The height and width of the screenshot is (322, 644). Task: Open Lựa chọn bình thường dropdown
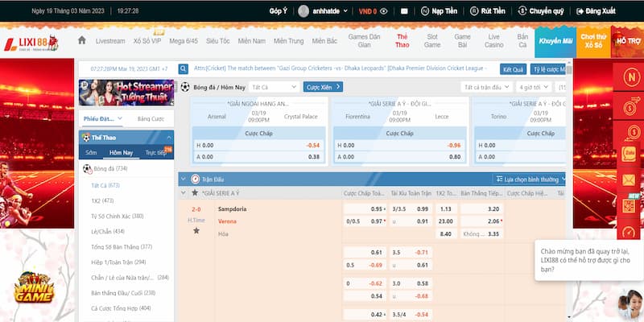click(529, 179)
